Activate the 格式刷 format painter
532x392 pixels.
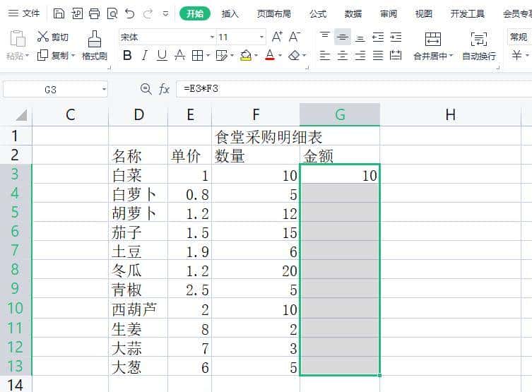click(x=95, y=46)
